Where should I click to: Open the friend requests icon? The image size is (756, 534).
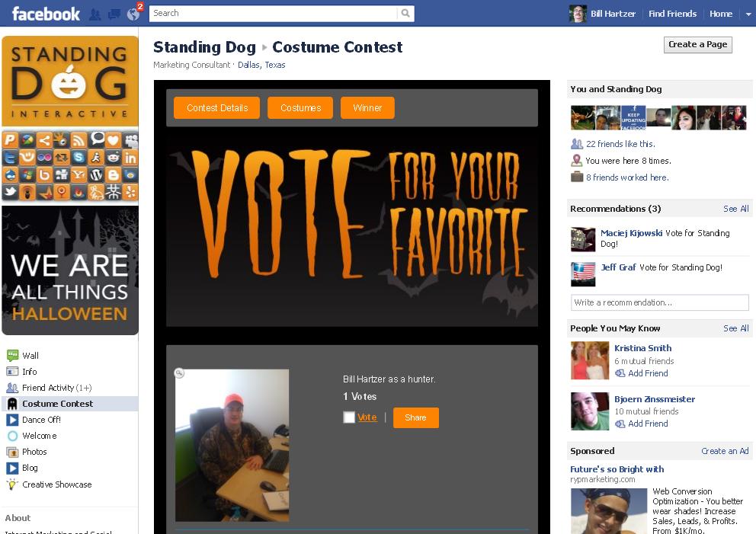click(x=95, y=14)
